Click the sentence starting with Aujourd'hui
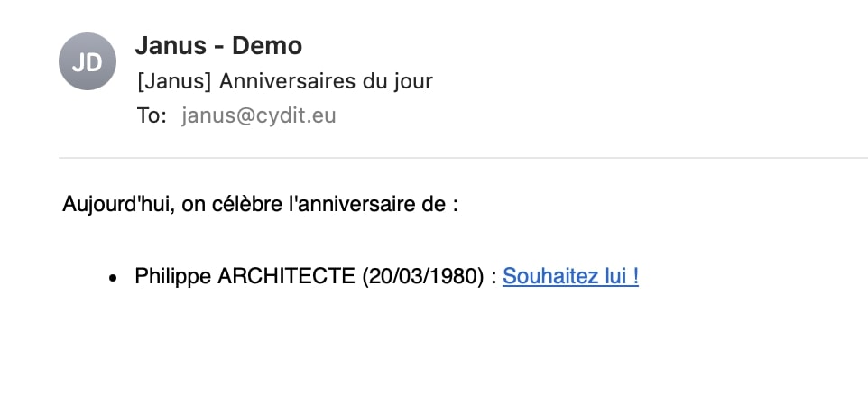Image resolution: width=868 pixels, height=397 pixels. 260,204
